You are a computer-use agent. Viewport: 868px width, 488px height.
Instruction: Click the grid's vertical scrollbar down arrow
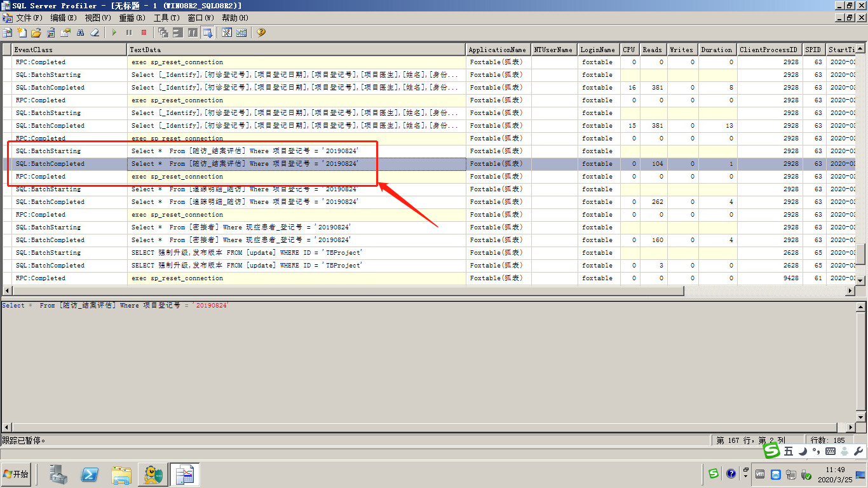coord(860,280)
